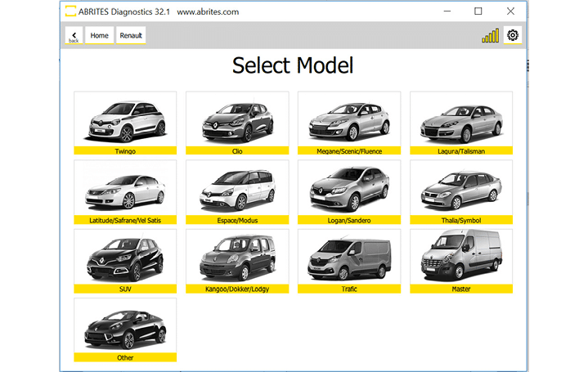Open the Master van model

[461, 260]
